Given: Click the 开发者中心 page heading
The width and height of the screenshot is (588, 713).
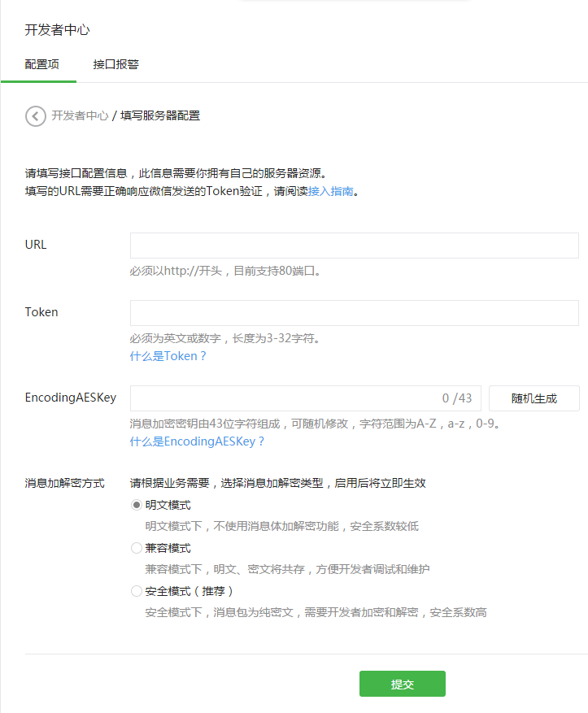Looking at the screenshot, I should click(x=57, y=30).
